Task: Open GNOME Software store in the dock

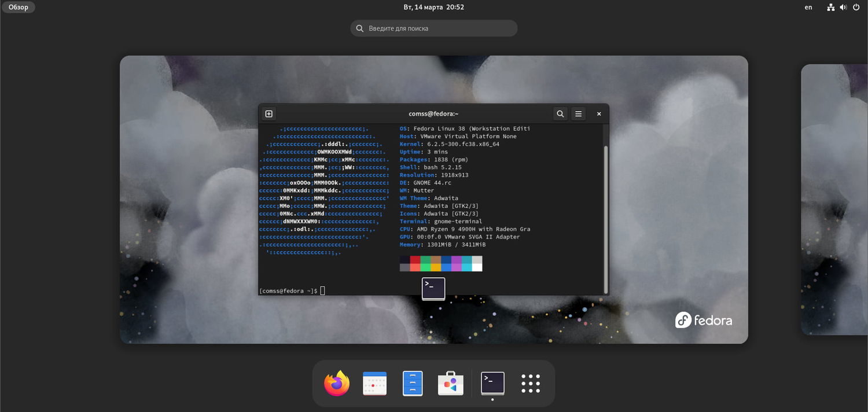Action: pos(451,383)
